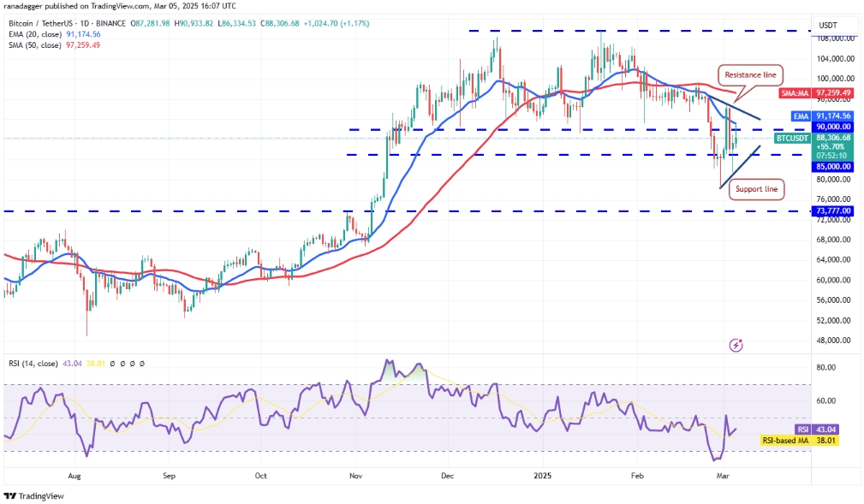
Task: Select the Resistance line callout label
Action: (750, 75)
